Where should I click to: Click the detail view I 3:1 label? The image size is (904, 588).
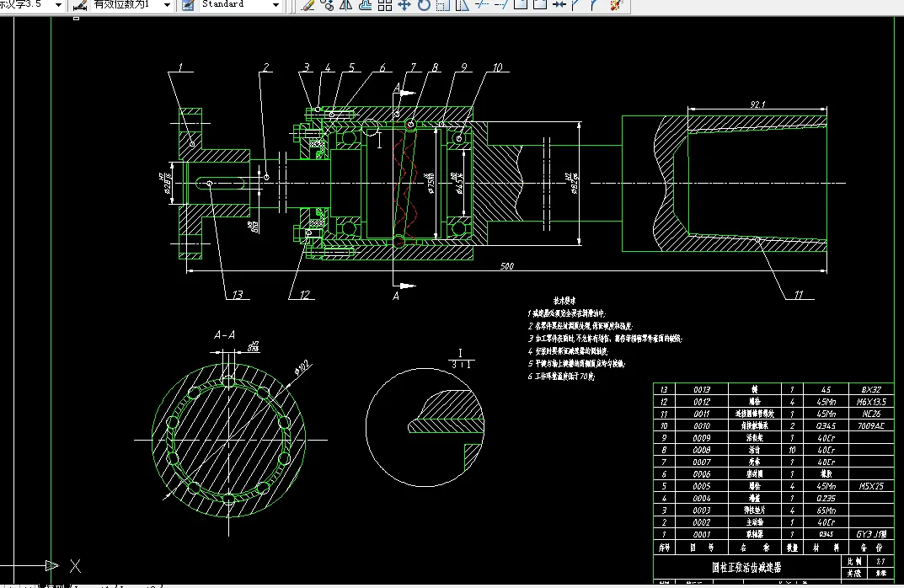(461, 359)
